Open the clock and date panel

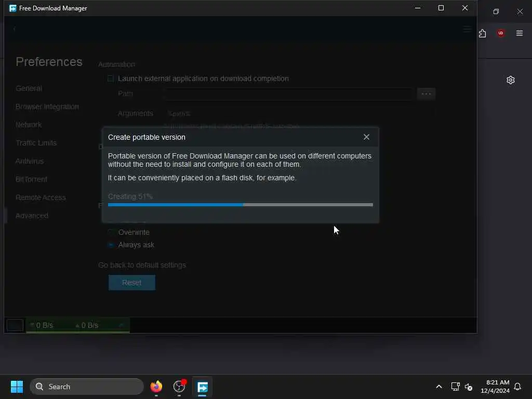pyautogui.click(x=495, y=387)
